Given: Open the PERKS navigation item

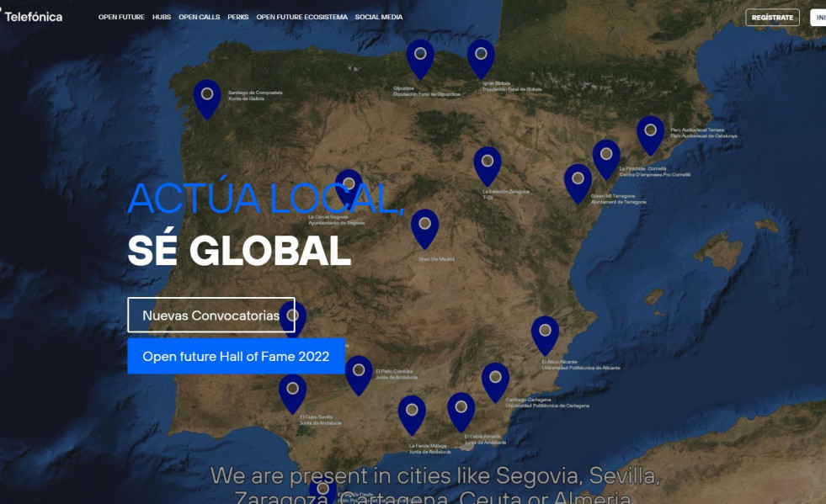Looking at the screenshot, I should tap(238, 17).
